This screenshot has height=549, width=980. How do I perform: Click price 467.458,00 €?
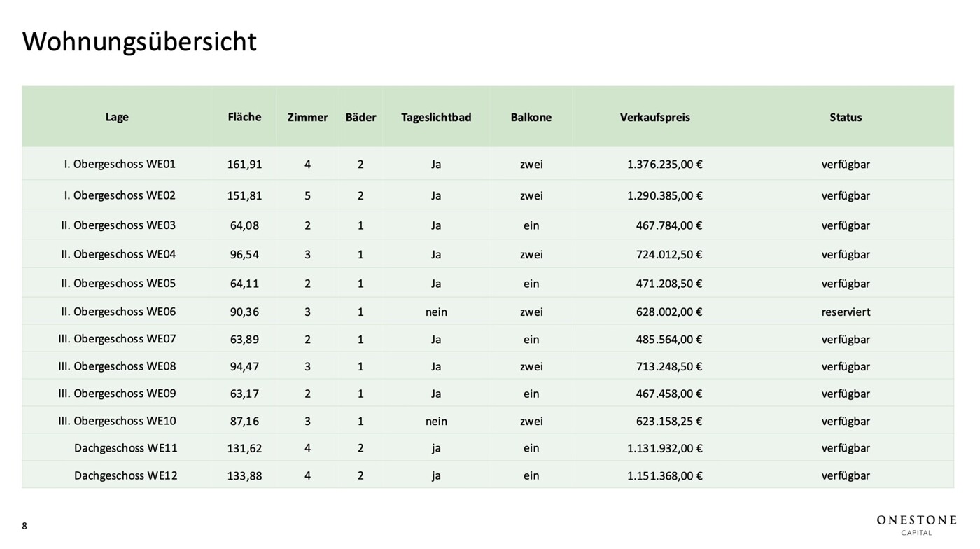pyautogui.click(x=669, y=394)
